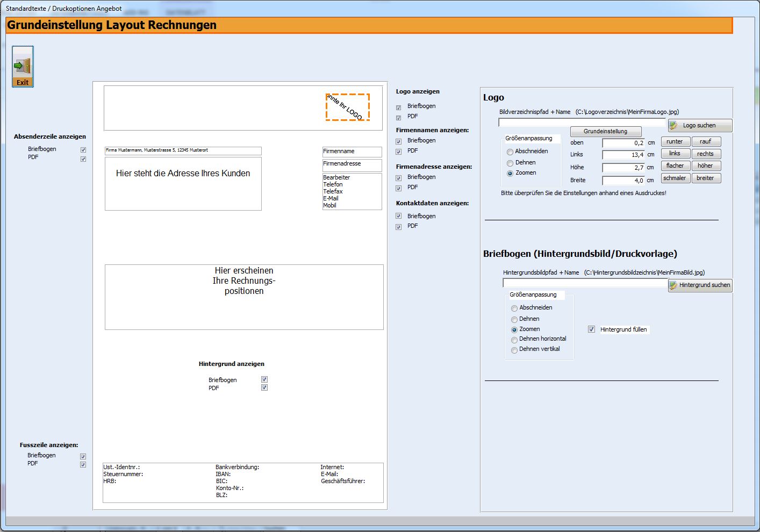This screenshot has width=760, height=532.
Task: Click the Höhe value field
Action: tap(623, 168)
